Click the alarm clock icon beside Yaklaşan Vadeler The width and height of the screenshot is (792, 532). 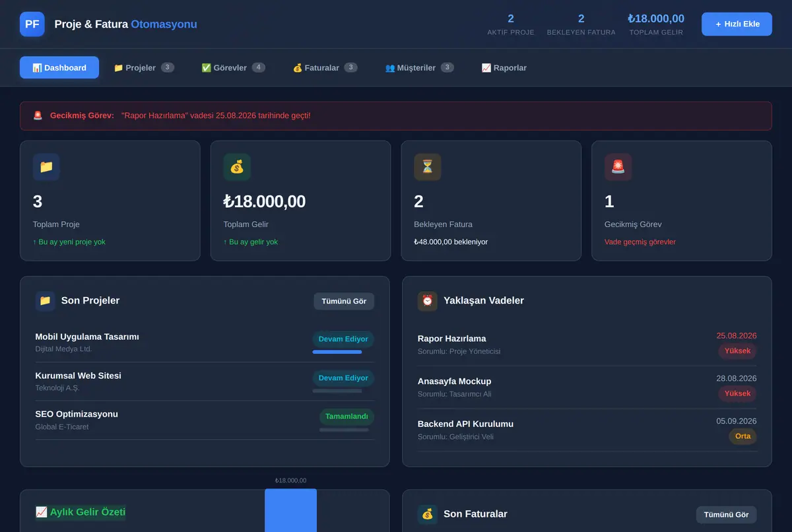(x=428, y=301)
